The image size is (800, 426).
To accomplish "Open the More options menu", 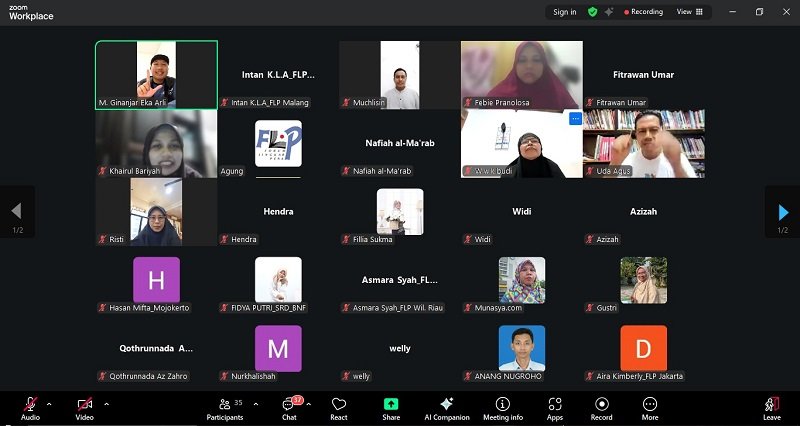I will pos(649,409).
